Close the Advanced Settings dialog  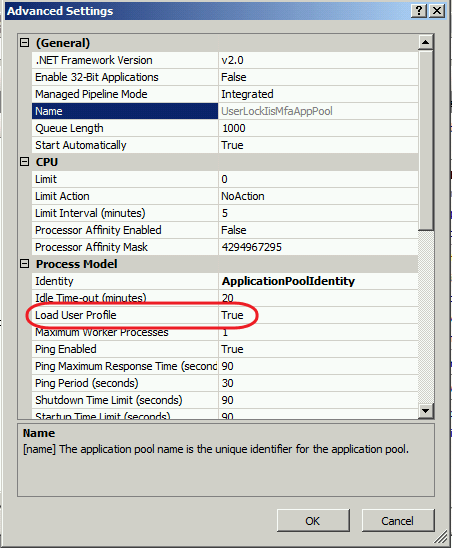pos(437,11)
